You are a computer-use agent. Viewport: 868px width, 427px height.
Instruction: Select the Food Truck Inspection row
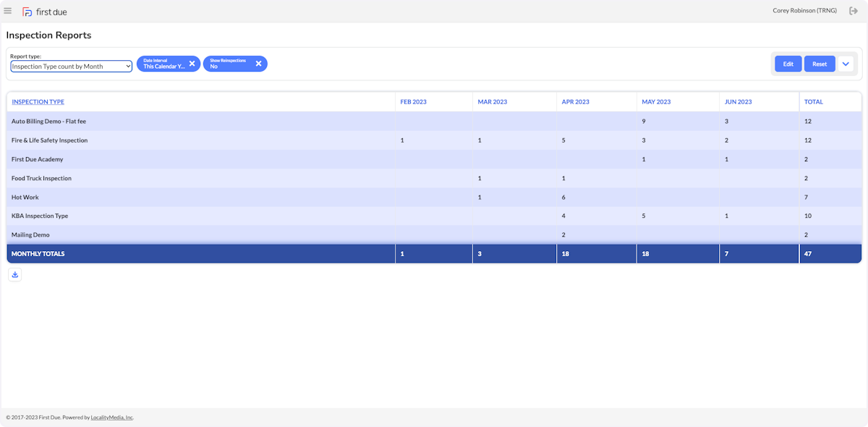[x=434, y=178]
